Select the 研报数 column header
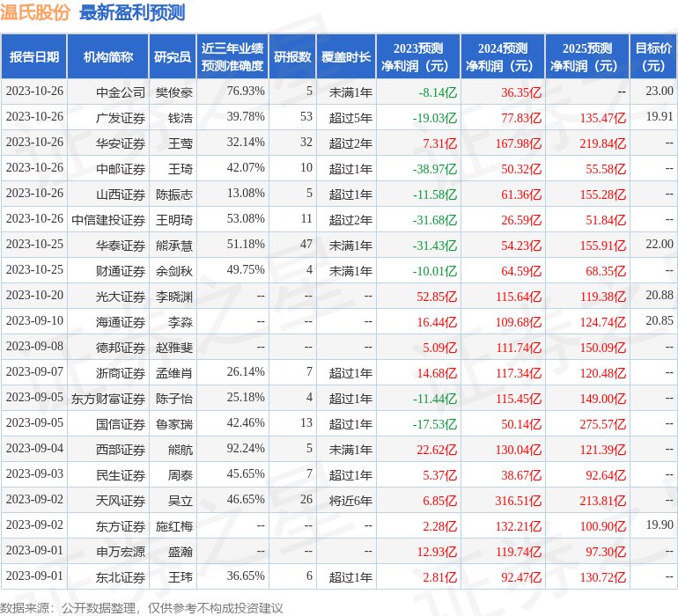This screenshot has width=678, height=616. (292, 56)
